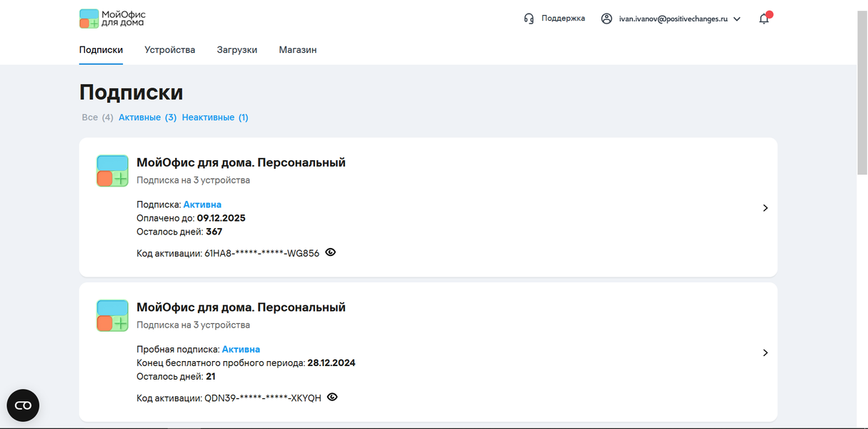868x429 pixels.
Task: Switch to the Устройства tab
Action: coord(169,50)
